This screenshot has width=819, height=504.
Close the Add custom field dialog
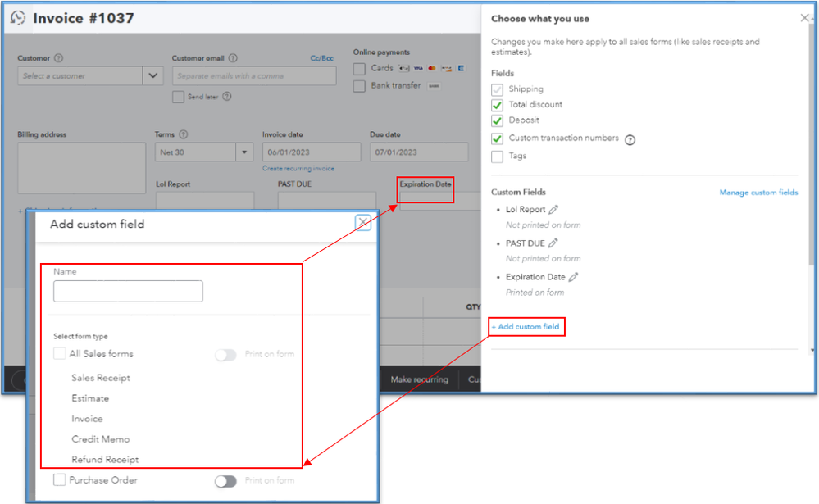363,222
